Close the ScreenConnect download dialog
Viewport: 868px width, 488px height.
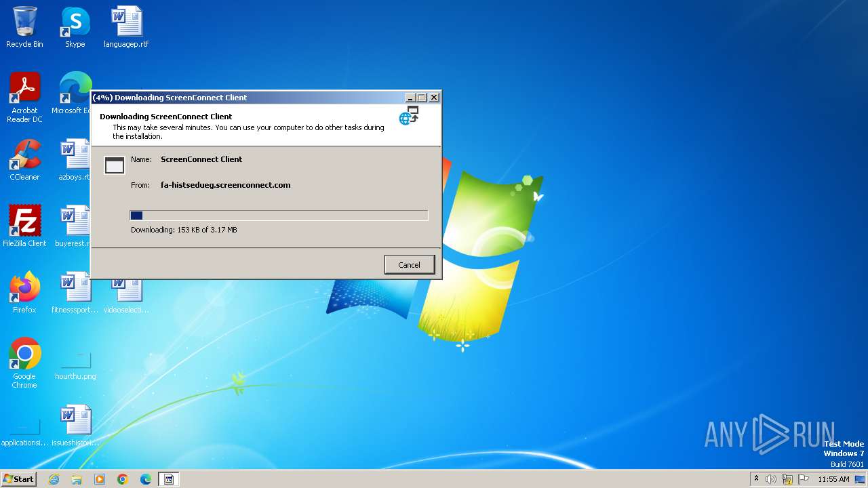click(x=434, y=98)
